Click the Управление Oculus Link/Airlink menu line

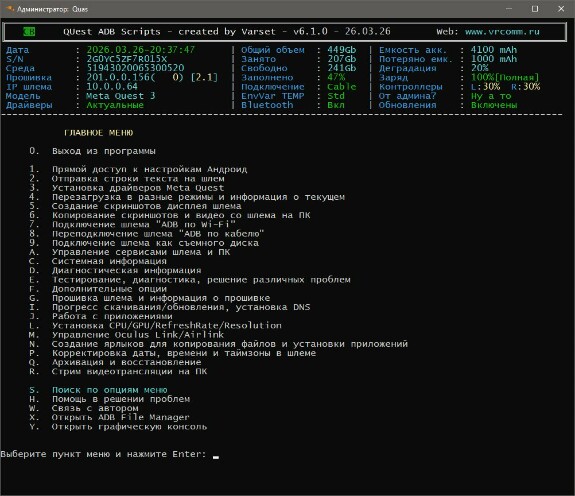(x=127, y=335)
